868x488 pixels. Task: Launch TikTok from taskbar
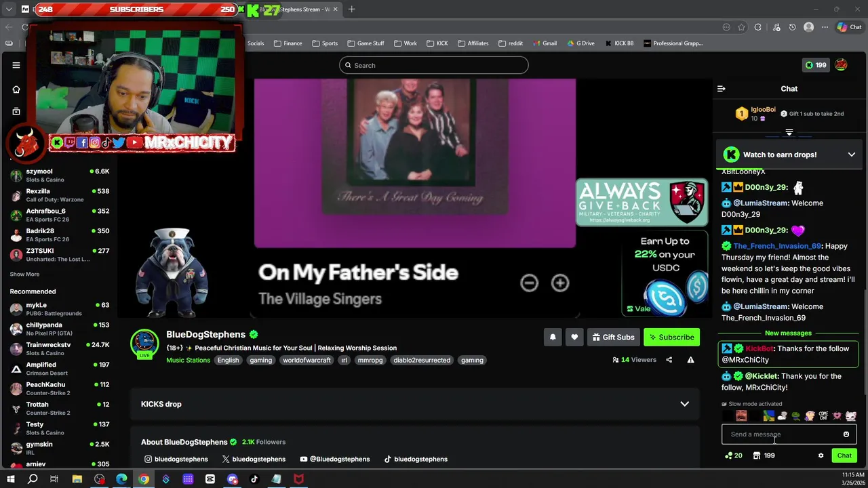click(x=254, y=479)
